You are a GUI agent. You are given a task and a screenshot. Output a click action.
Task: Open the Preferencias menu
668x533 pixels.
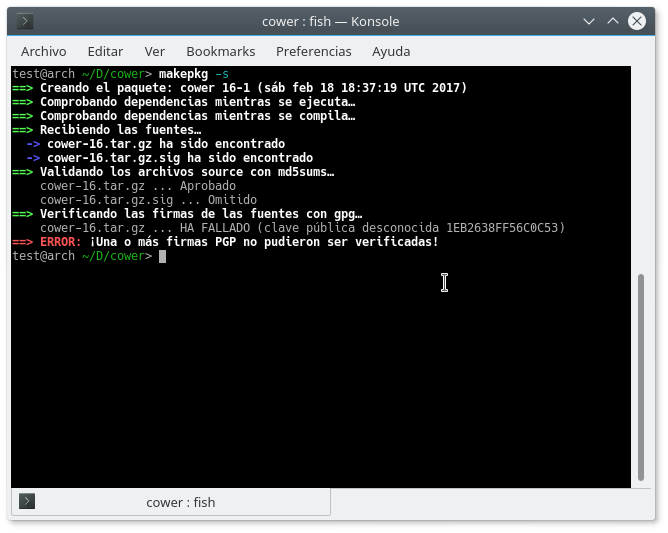click(x=314, y=52)
